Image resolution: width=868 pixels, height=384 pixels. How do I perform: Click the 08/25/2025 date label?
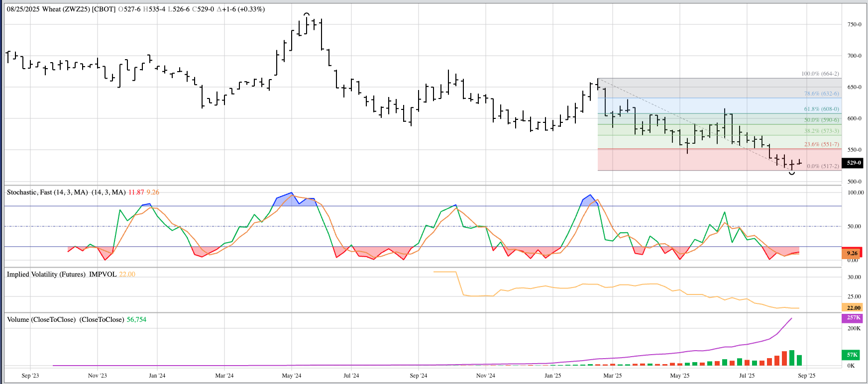point(23,9)
